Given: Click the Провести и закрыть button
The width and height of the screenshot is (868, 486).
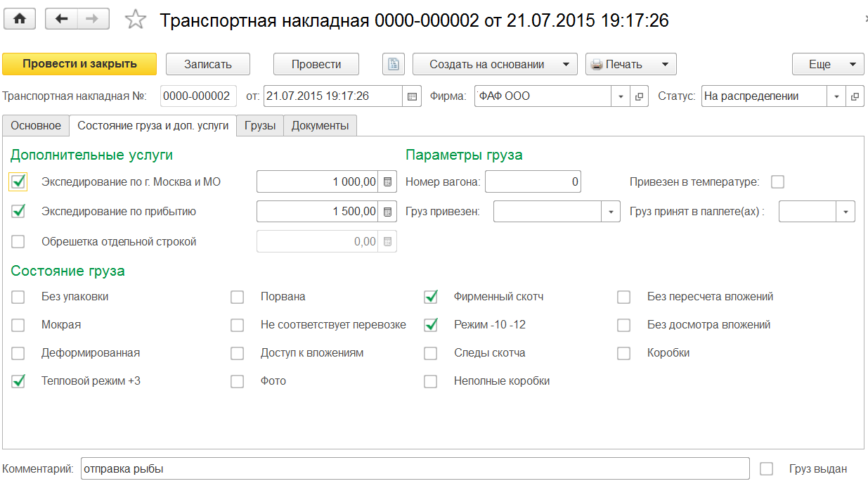Looking at the screenshot, I should pos(79,64).
